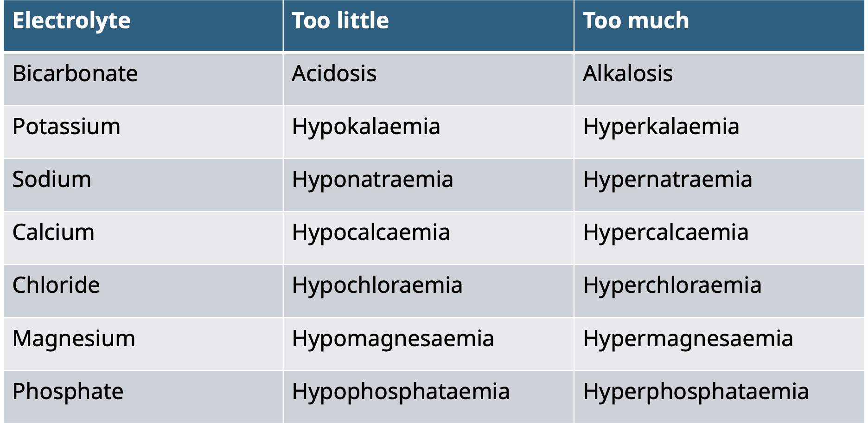
Task: Select the Hyponatraemia cell
Action: [x=372, y=180]
